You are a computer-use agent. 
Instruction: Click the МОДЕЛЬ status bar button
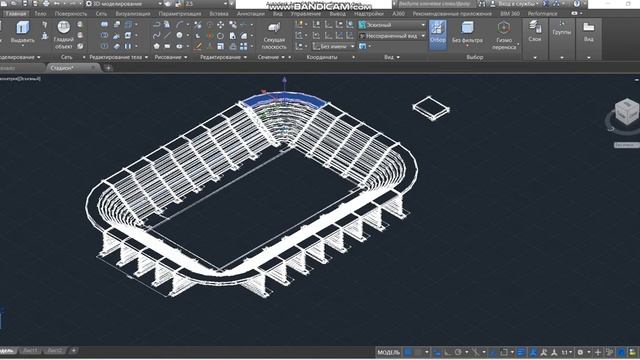[388, 352]
